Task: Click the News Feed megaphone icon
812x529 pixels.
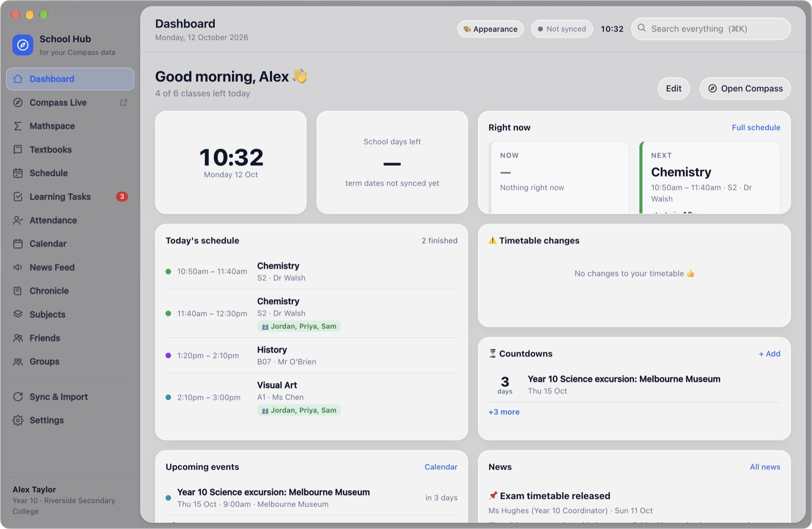Action: [x=18, y=268]
